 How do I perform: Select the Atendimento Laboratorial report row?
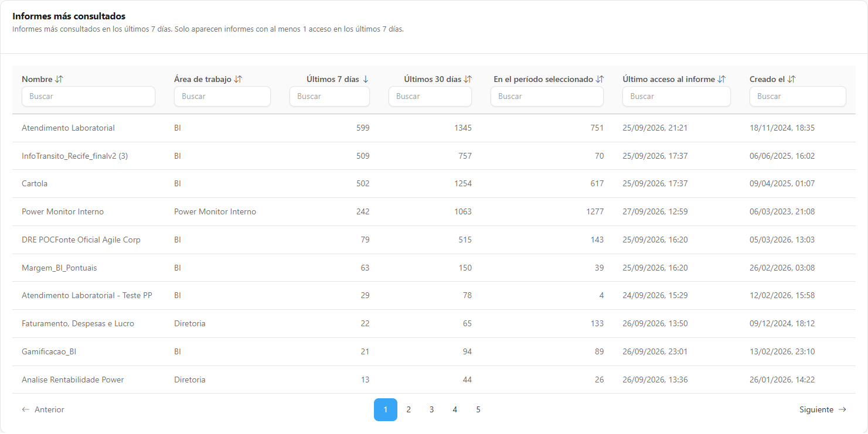coord(433,128)
